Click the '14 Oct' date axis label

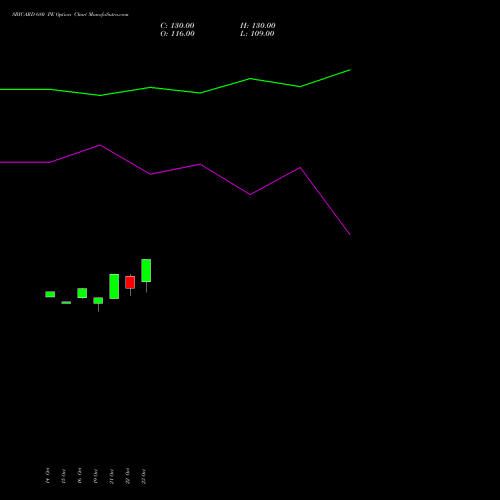coord(48,476)
